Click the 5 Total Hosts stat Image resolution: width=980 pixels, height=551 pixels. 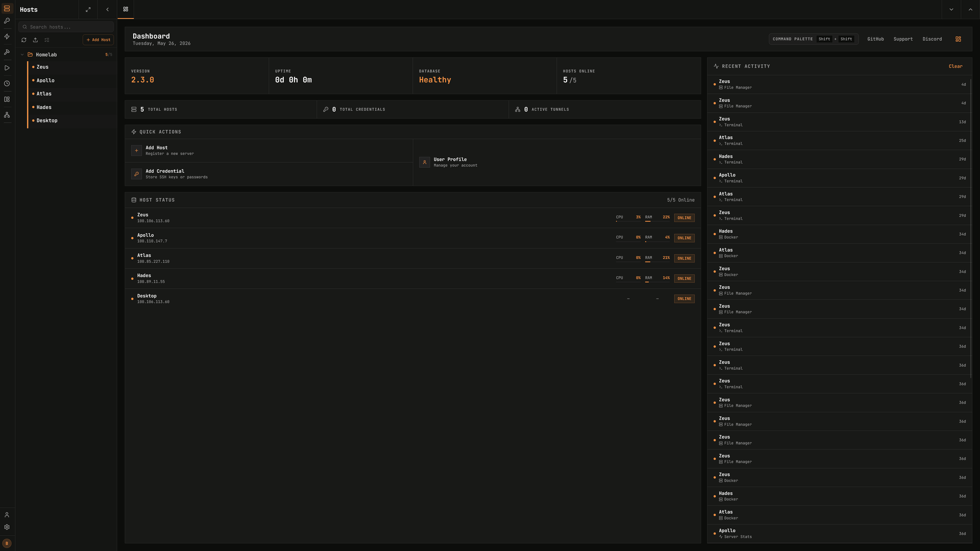(220, 110)
